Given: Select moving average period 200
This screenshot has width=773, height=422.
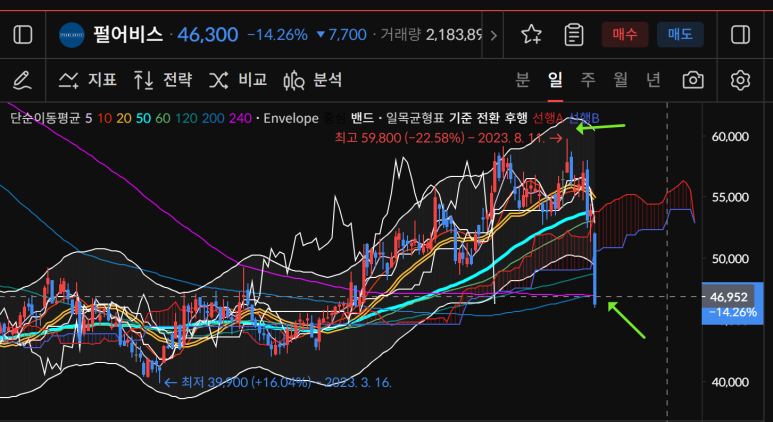Looking at the screenshot, I should 212,118.
